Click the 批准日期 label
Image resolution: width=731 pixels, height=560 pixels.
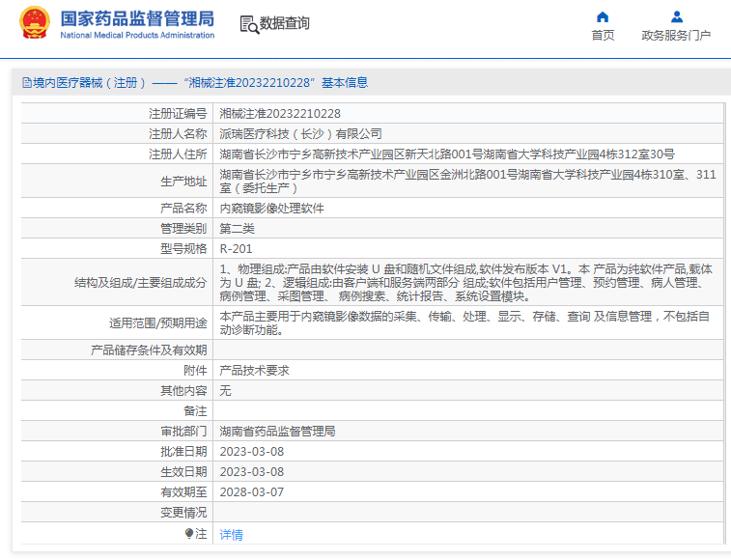tap(183, 451)
